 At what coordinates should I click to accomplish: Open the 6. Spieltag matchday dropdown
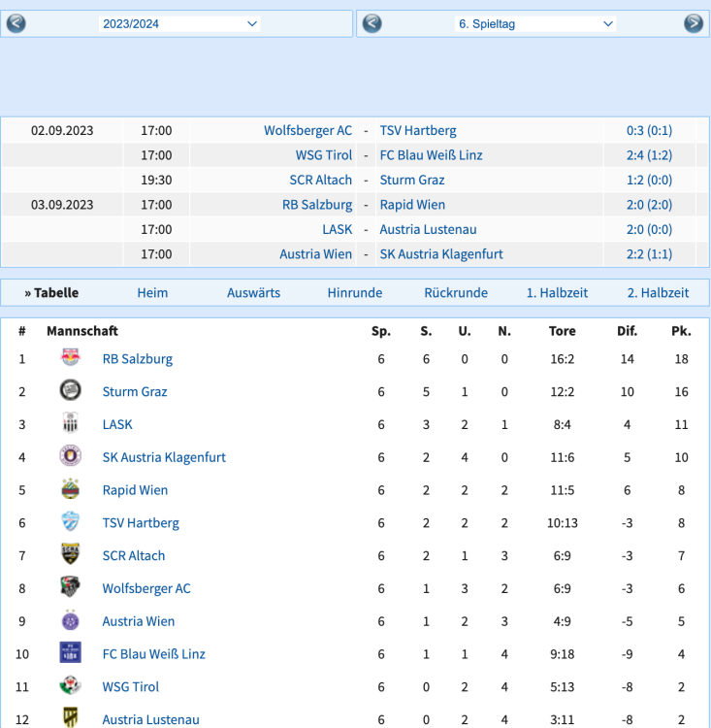click(x=535, y=23)
